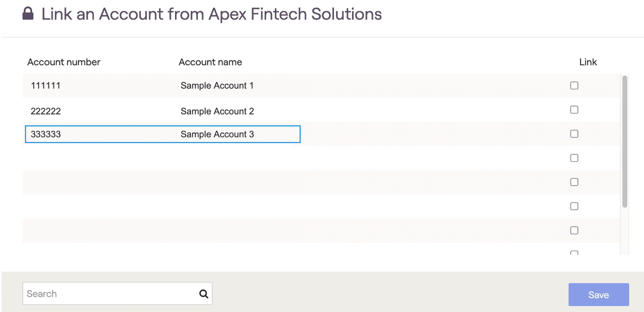Tick the checkbox in the fourth empty row
Image resolution: width=644 pixels, height=312 pixels.
(574, 158)
